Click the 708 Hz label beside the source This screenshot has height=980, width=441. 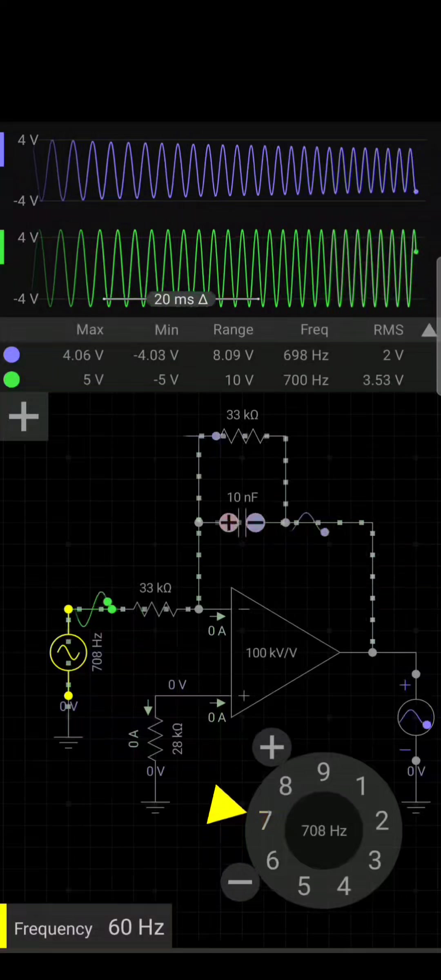pos(97,652)
